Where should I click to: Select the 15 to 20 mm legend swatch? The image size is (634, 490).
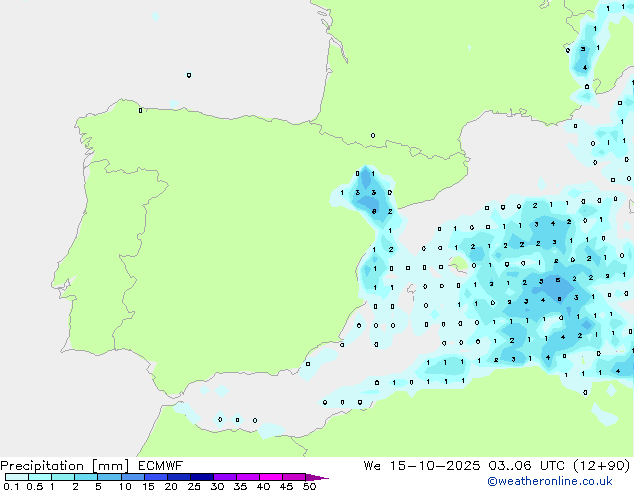(x=155, y=477)
